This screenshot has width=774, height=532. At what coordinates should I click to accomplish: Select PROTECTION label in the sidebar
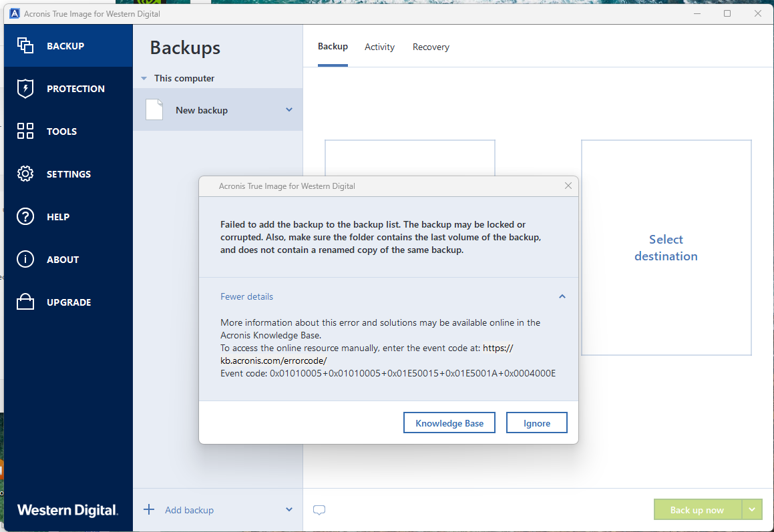75,89
